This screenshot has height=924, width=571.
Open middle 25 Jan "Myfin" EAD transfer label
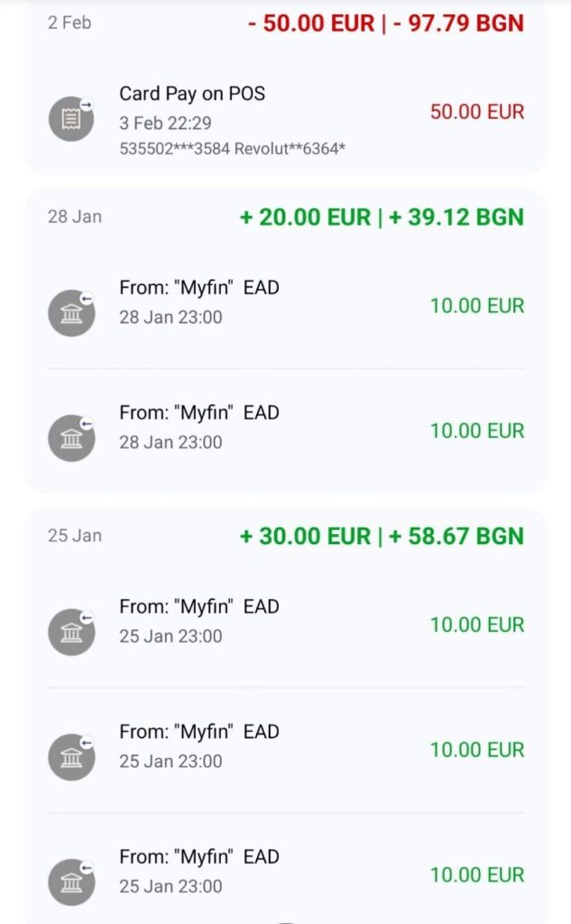[199, 731]
